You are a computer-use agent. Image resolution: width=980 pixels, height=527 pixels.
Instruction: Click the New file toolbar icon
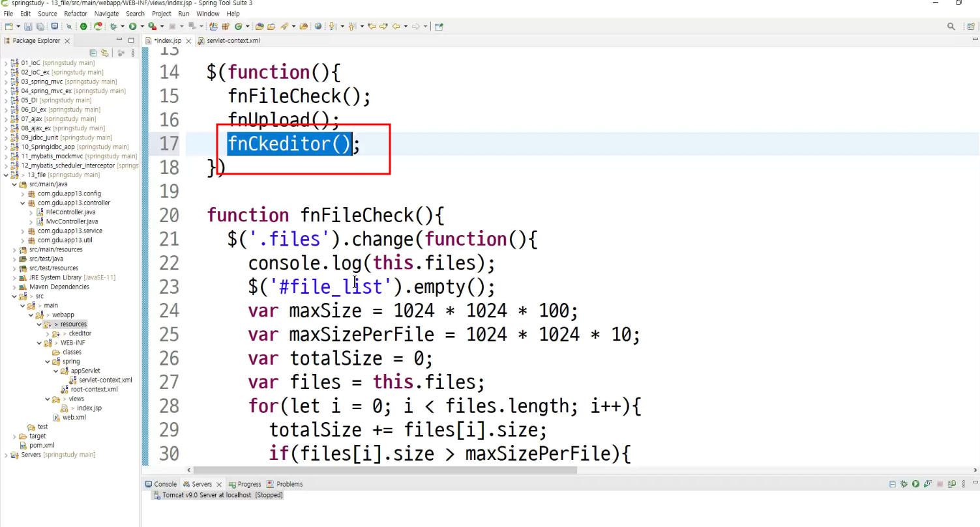(x=8, y=27)
